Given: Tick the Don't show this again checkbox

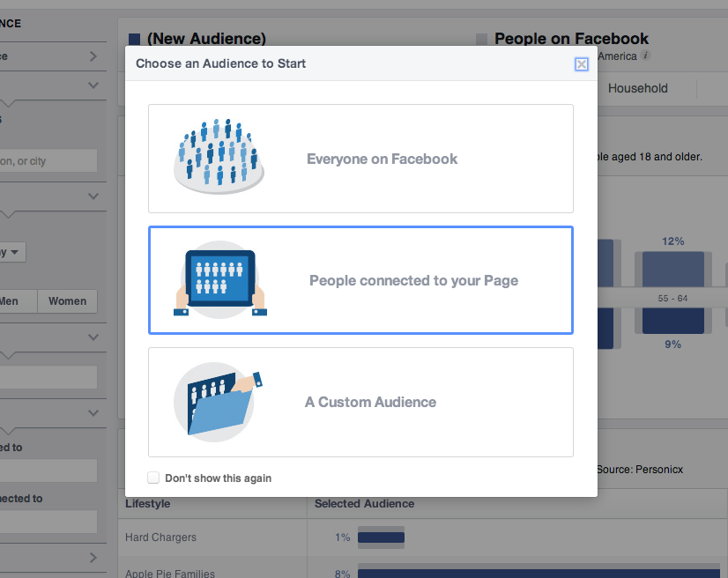Looking at the screenshot, I should click(153, 478).
